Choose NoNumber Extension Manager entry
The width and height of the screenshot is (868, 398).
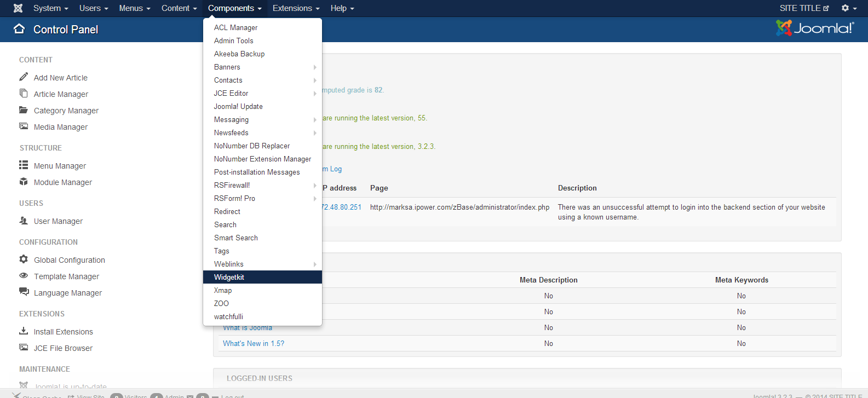[262, 159]
